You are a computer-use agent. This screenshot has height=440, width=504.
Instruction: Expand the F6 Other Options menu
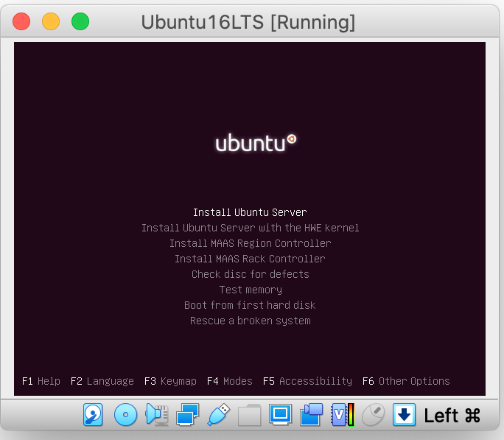point(406,381)
